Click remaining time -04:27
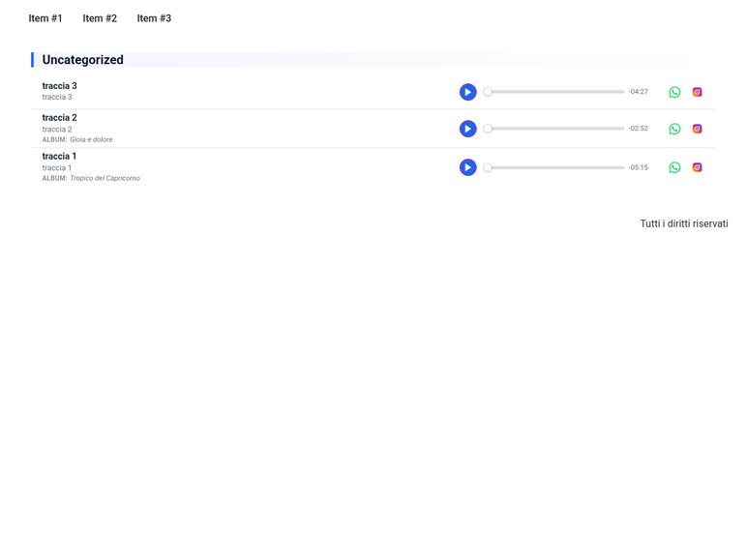Screen dimensions: 747x560 638,92
